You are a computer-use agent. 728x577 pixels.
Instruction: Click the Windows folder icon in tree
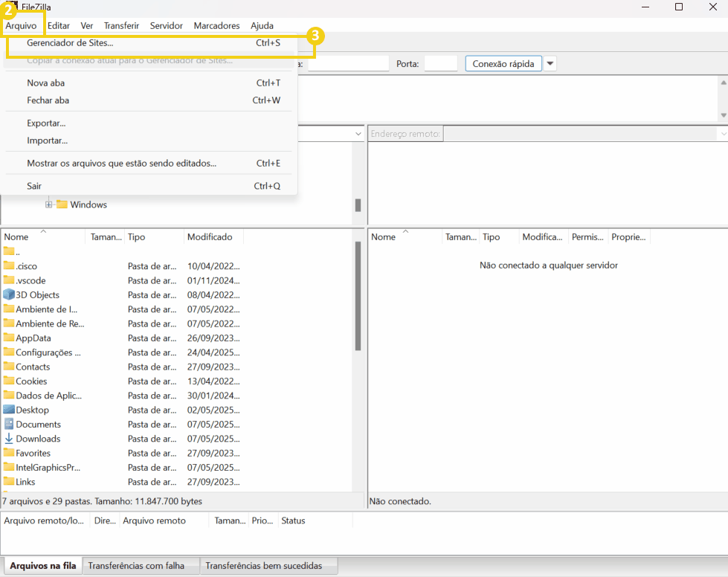point(62,204)
